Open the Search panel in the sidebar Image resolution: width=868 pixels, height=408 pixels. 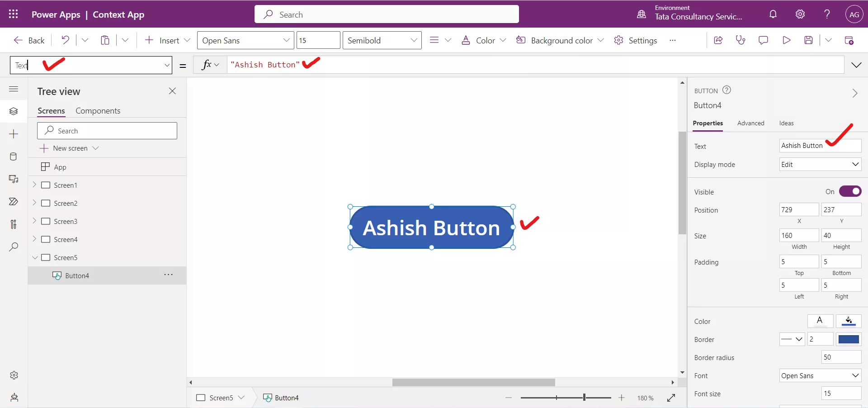click(14, 247)
